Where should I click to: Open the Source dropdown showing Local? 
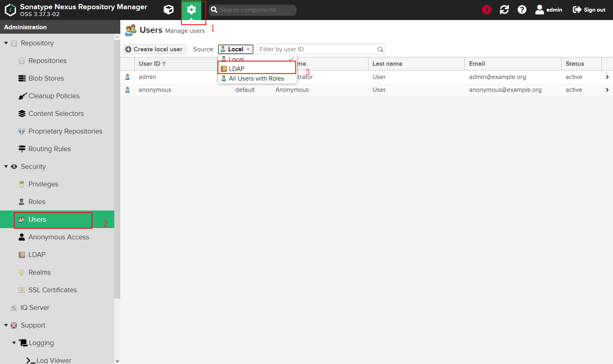pyautogui.click(x=236, y=49)
